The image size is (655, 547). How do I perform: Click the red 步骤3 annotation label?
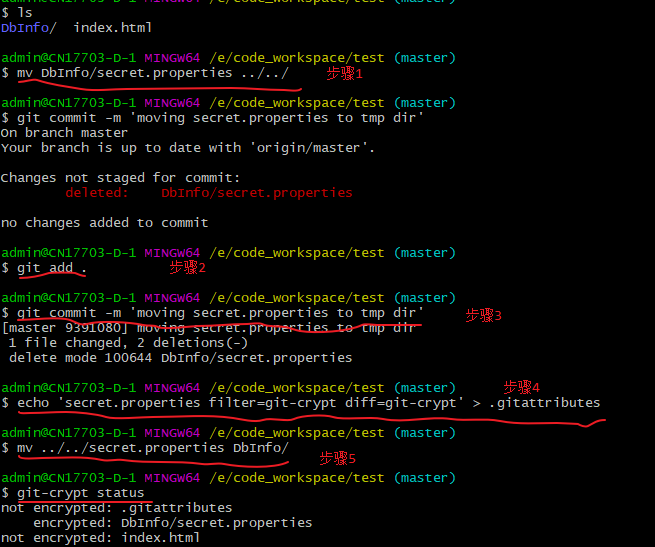(484, 315)
